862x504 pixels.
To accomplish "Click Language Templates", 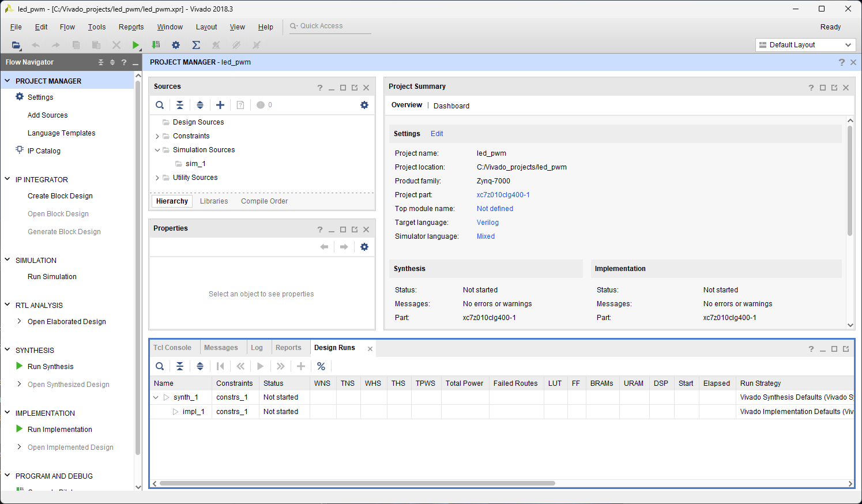I will [x=61, y=133].
